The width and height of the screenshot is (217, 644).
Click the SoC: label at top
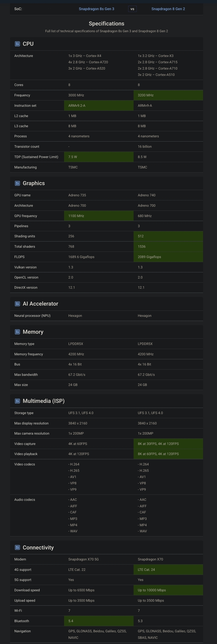[18, 9]
